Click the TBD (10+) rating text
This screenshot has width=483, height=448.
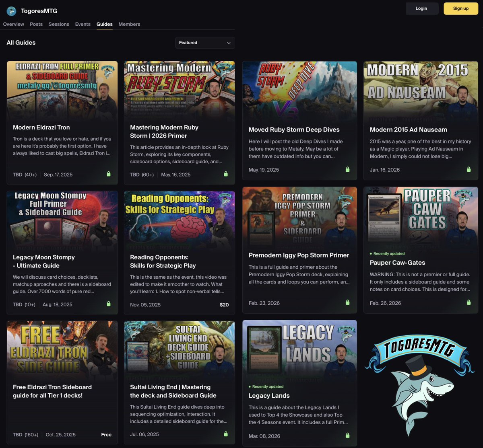(x=24, y=304)
